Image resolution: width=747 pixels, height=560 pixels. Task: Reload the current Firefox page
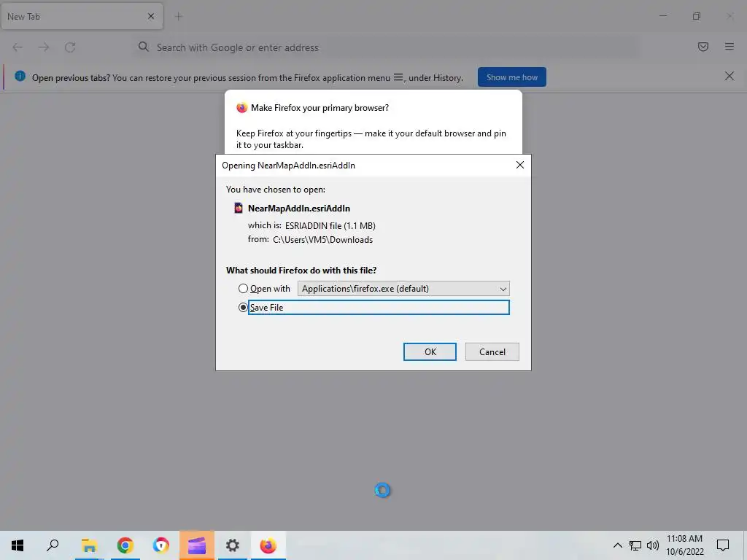point(70,47)
